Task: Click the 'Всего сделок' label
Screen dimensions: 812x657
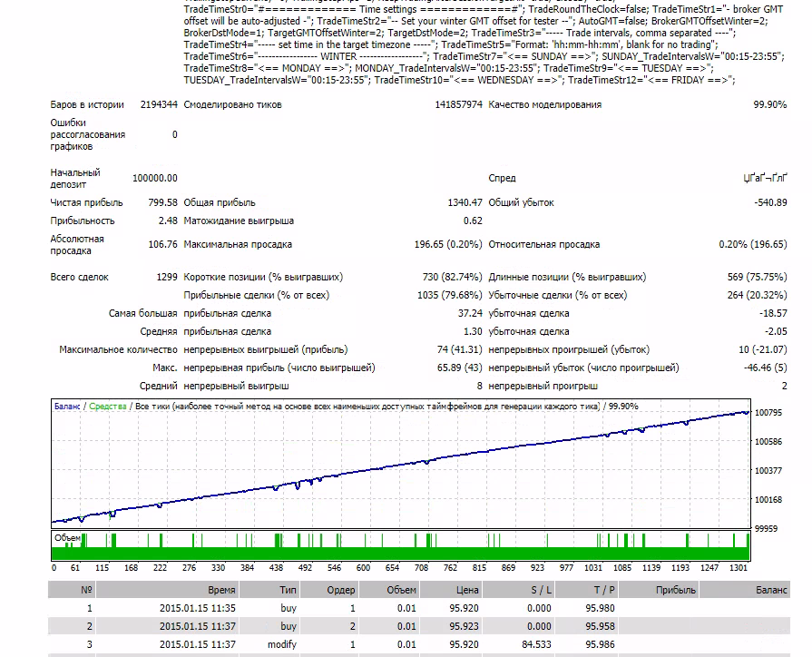Action: [x=79, y=277]
